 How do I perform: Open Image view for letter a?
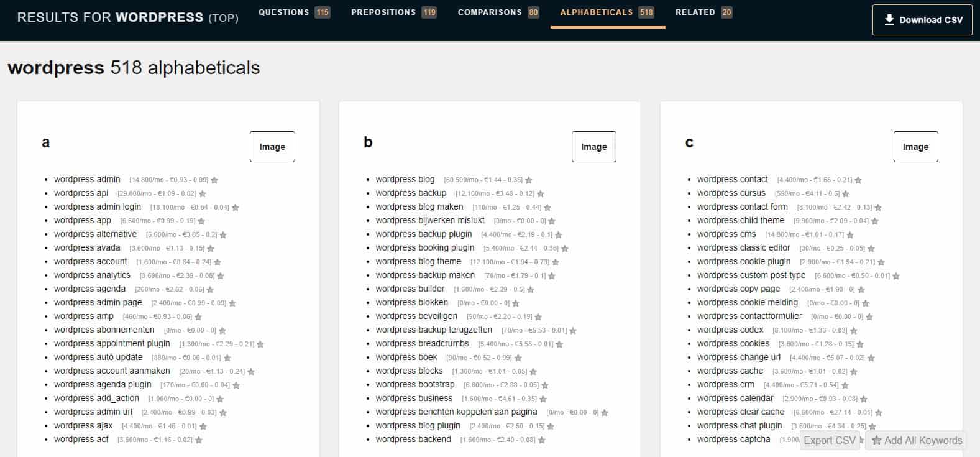click(x=272, y=147)
